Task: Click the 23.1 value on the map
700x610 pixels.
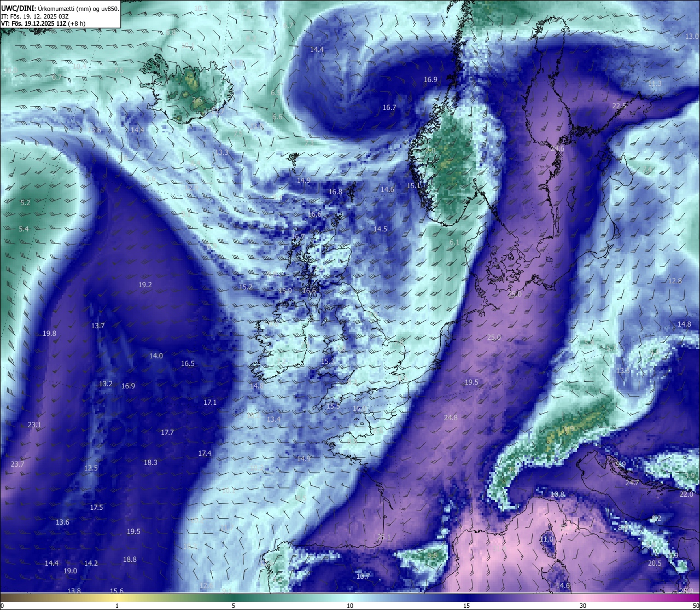Action: point(34,425)
